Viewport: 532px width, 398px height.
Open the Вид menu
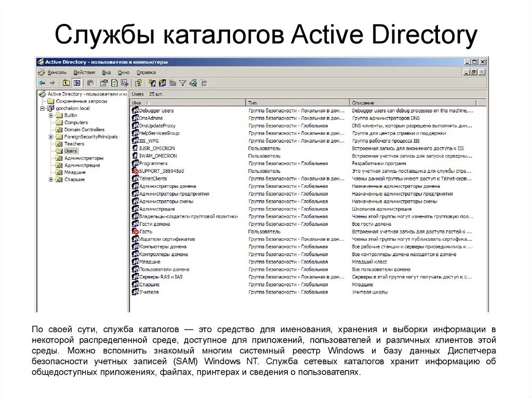tap(107, 72)
